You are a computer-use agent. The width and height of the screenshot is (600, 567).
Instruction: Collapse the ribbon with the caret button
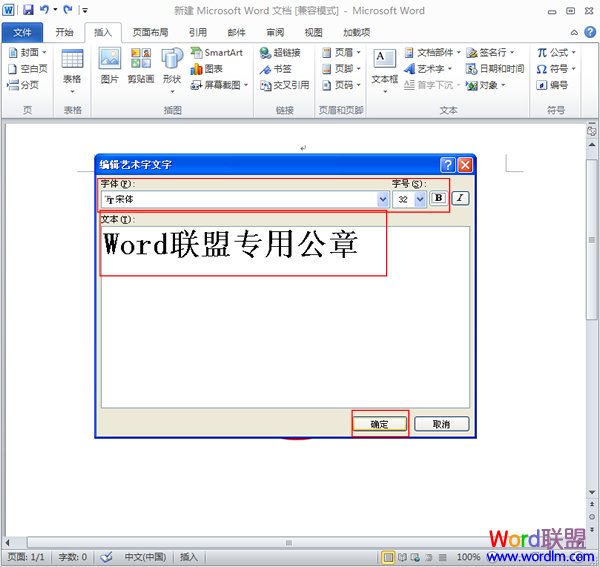point(574,33)
